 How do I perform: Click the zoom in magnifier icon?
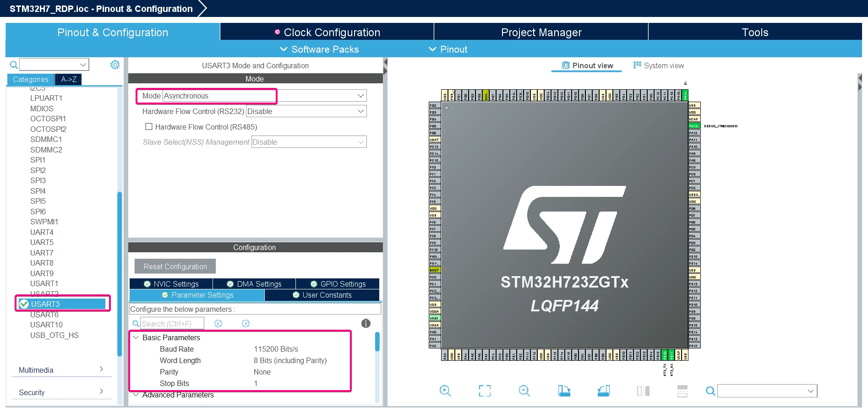[445, 391]
